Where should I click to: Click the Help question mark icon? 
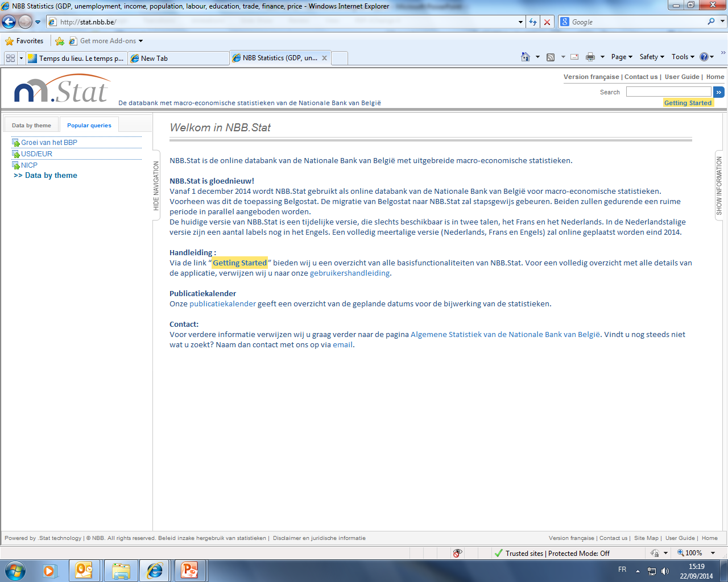coord(704,57)
